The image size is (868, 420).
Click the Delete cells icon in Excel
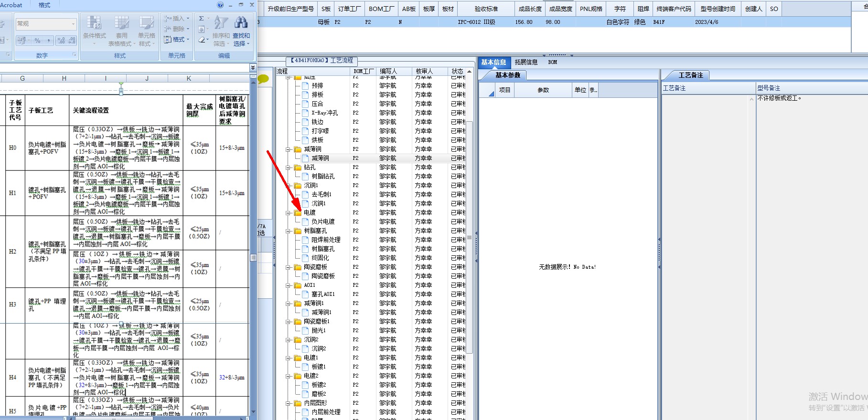tap(168, 29)
